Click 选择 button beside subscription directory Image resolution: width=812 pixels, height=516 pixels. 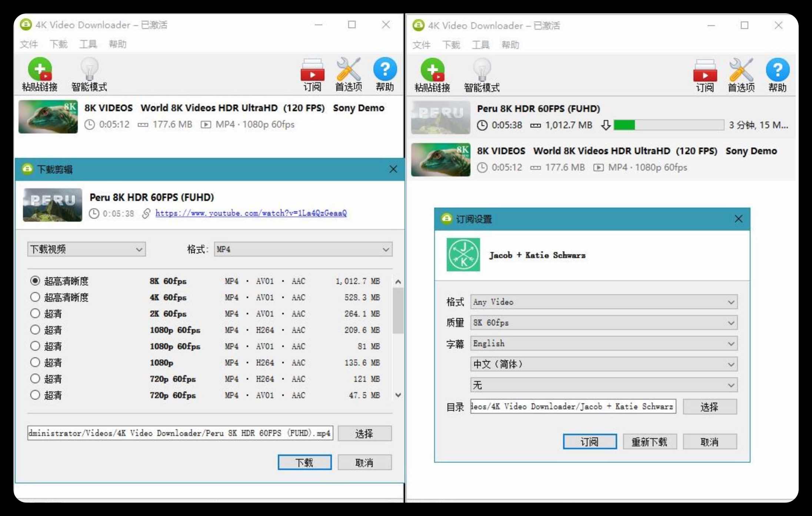(710, 407)
